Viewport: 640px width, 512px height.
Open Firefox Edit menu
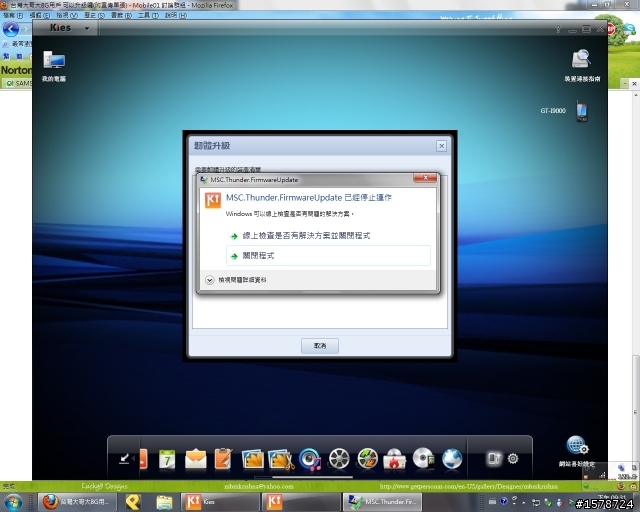40,16
